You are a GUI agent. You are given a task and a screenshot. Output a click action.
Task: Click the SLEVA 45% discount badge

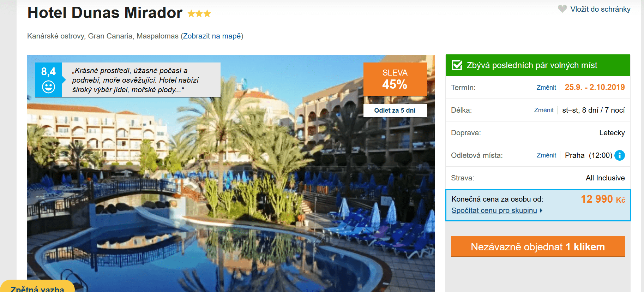(x=395, y=79)
